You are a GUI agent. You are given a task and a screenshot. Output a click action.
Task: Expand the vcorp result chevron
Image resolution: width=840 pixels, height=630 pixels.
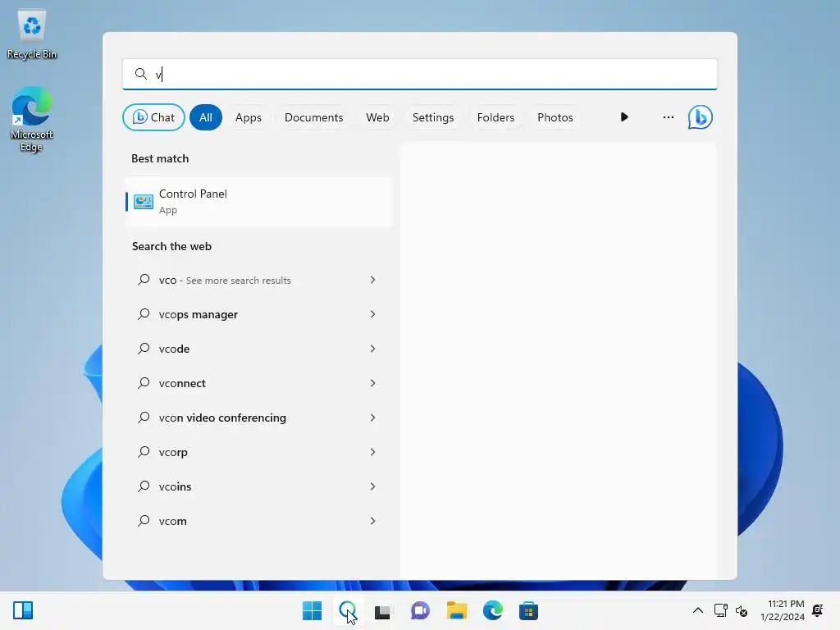[x=373, y=452]
